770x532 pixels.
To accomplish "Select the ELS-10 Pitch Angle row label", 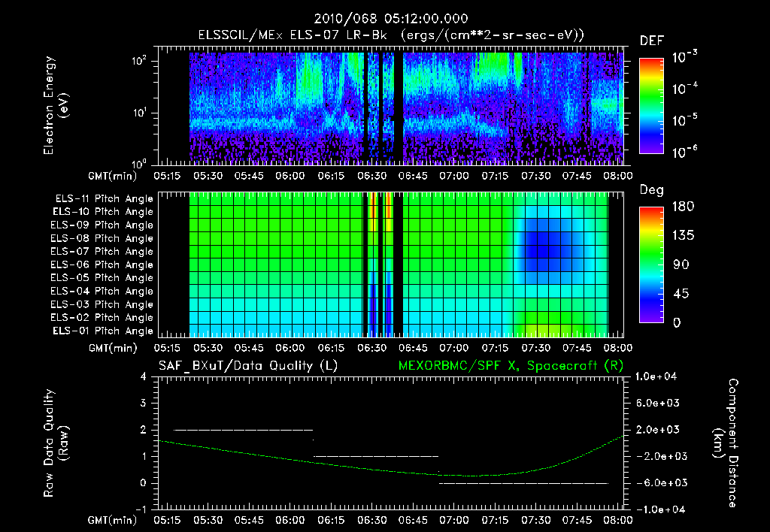I will click(x=103, y=212).
